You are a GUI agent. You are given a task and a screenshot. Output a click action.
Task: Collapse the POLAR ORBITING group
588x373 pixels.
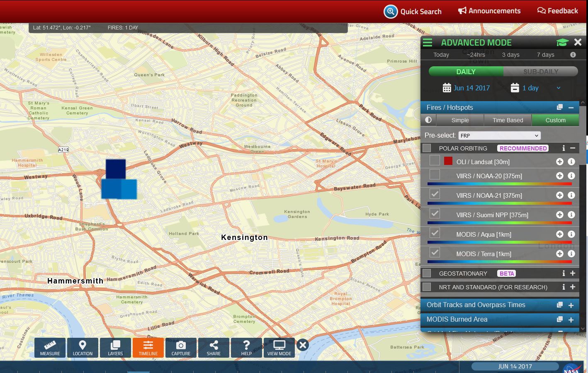pos(573,148)
